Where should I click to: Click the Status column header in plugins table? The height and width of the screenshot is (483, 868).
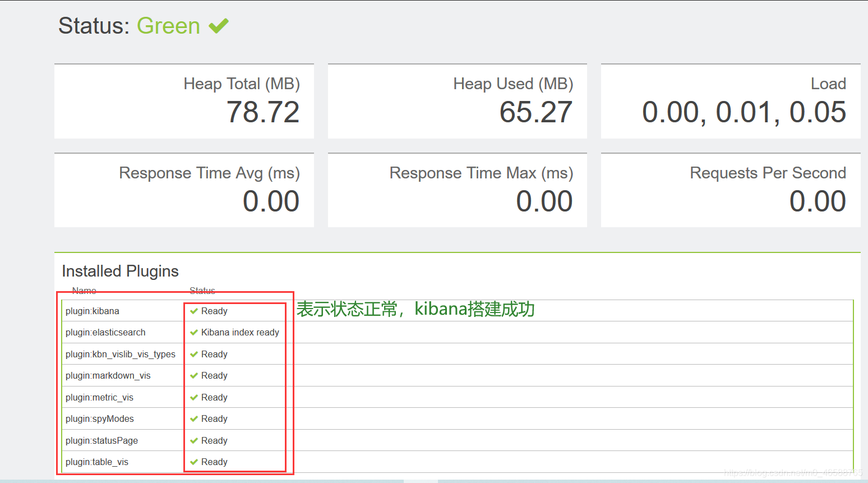pyautogui.click(x=202, y=290)
